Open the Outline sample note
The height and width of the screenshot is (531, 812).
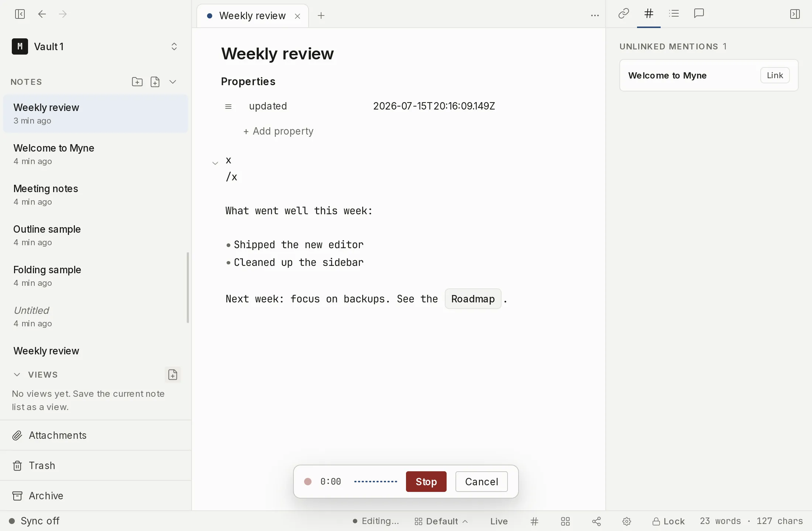[96, 235]
